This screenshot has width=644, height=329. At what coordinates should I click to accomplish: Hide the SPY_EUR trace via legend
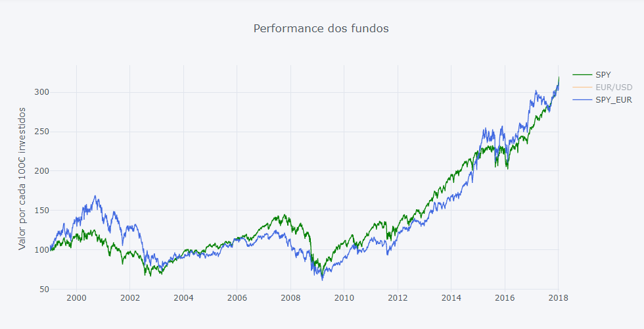(x=613, y=100)
